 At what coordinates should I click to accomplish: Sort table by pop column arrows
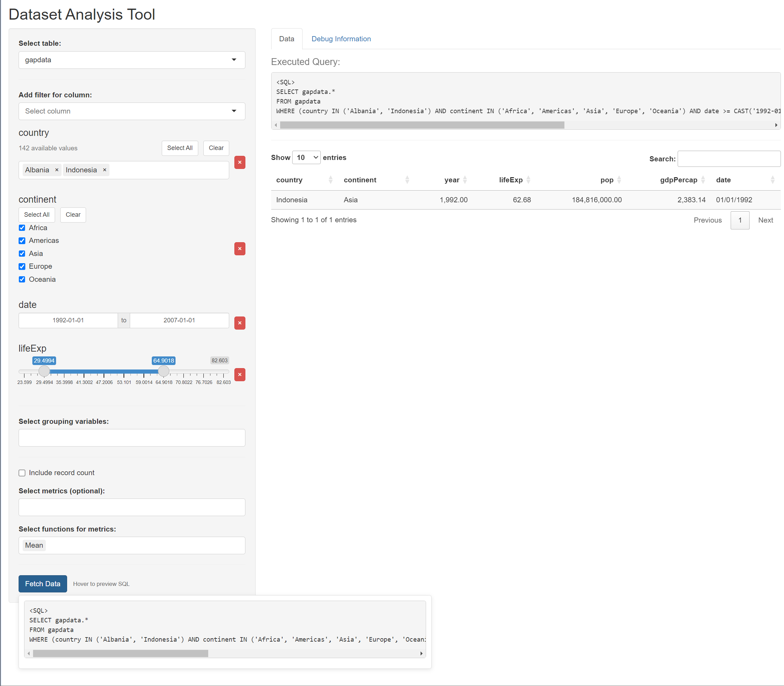(x=619, y=180)
